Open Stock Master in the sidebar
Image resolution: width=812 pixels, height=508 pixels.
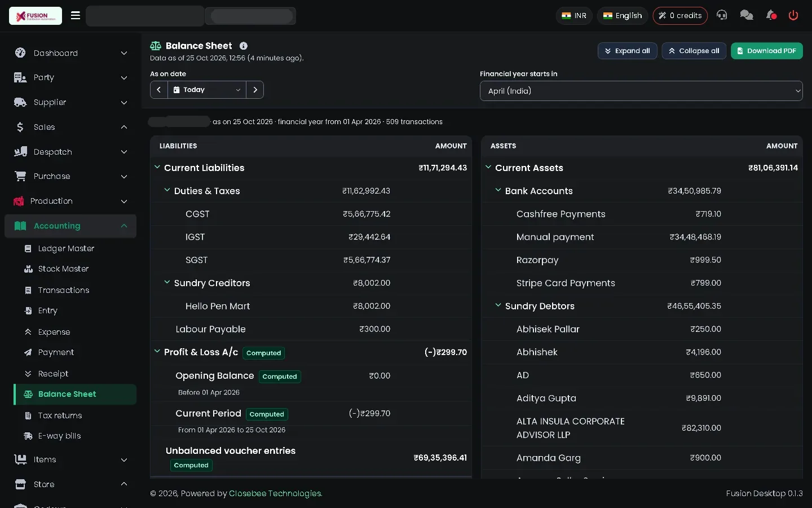click(x=63, y=269)
